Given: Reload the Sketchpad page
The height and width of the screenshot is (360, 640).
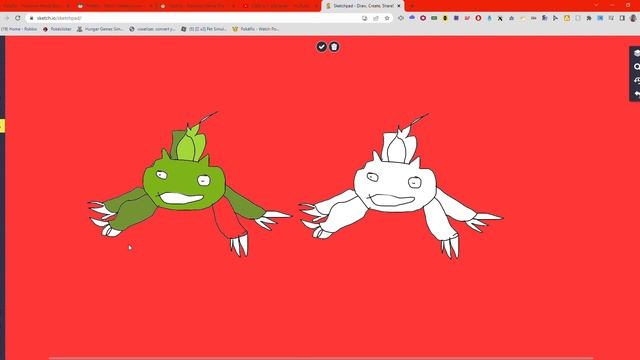Looking at the screenshot, I should 18,18.
